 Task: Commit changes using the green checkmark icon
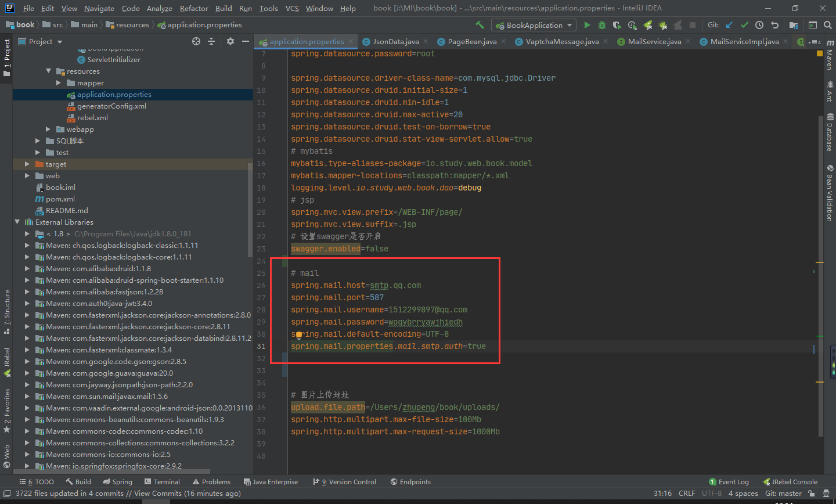click(744, 25)
